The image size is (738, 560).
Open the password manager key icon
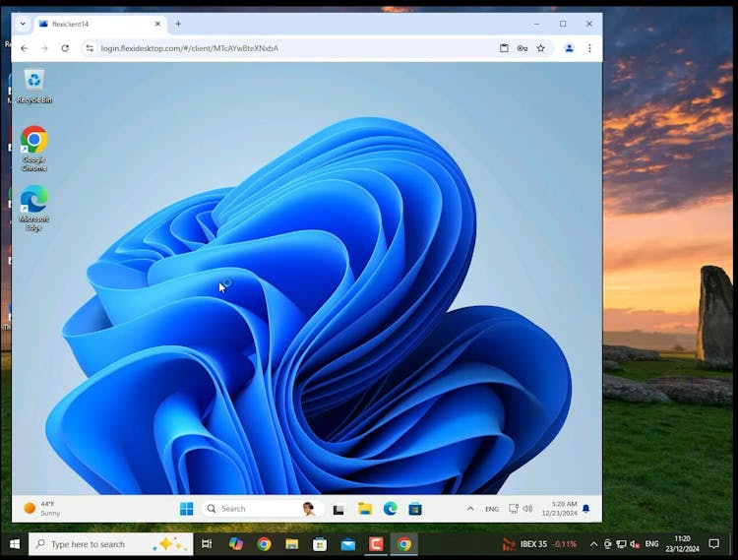click(x=523, y=47)
